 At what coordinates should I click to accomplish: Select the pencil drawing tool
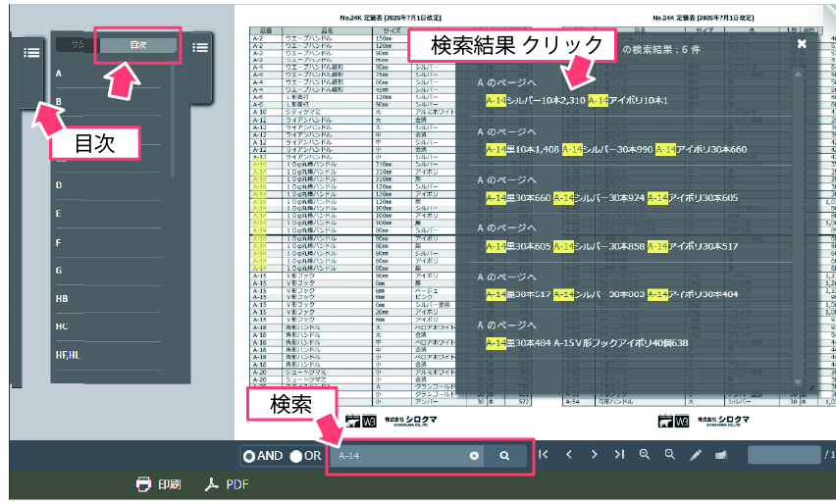(x=696, y=455)
